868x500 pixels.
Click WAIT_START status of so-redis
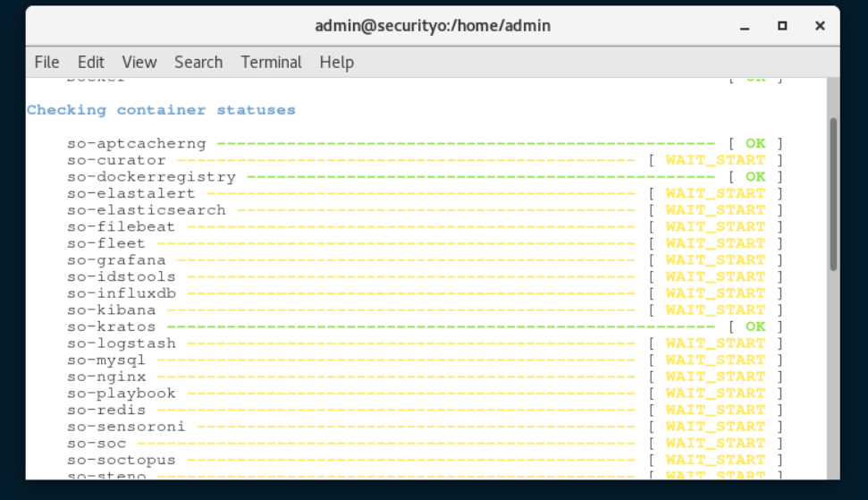point(715,409)
